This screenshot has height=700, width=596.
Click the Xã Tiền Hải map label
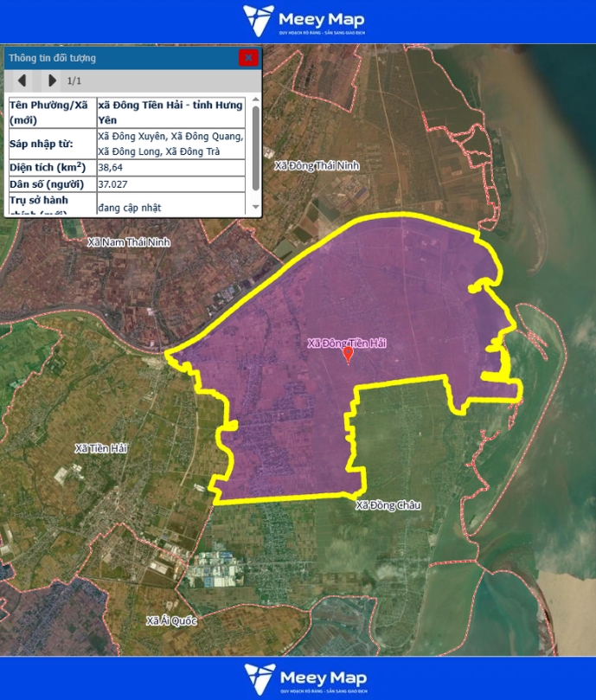click(100, 448)
